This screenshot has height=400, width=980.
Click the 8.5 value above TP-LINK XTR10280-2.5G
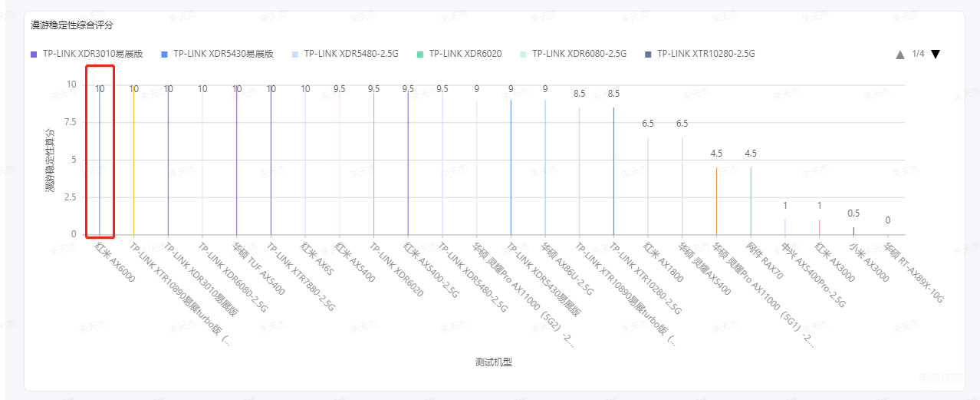click(613, 94)
